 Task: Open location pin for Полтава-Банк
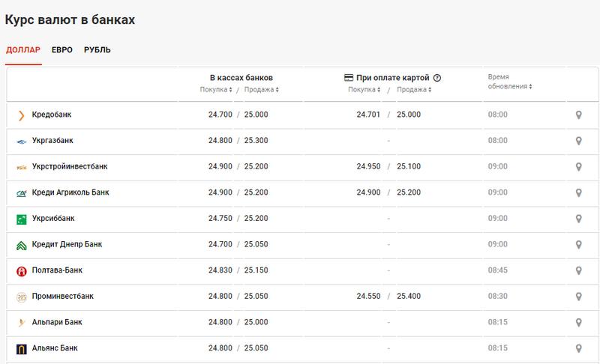click(578, 270)
